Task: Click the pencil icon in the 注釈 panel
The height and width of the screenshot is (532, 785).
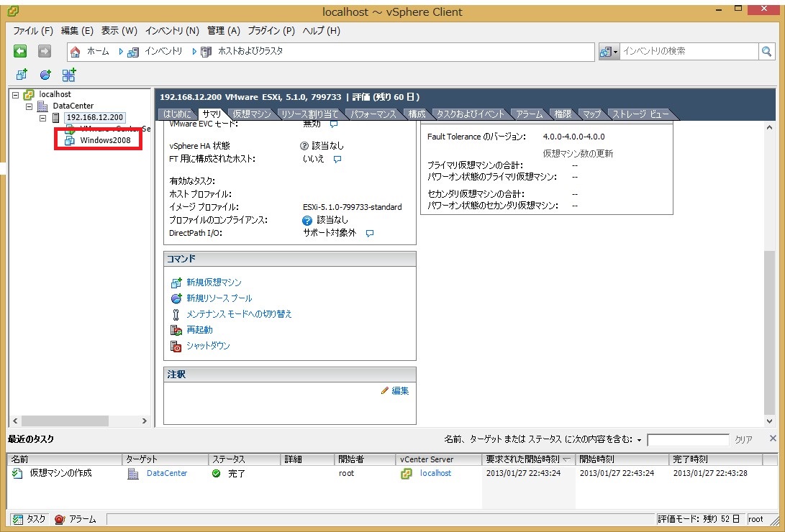Action: coord(384,390)
